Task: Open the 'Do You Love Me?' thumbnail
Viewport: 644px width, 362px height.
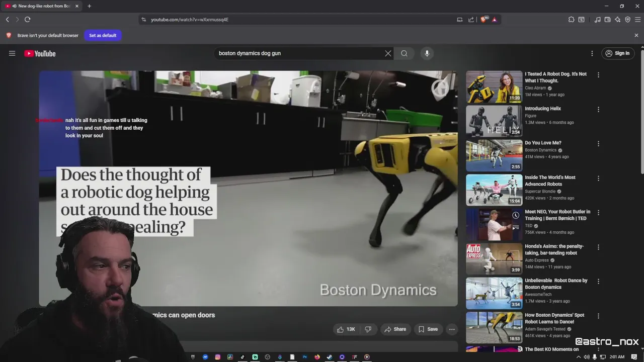Action: pyautogui.click(x=494, y=155)
